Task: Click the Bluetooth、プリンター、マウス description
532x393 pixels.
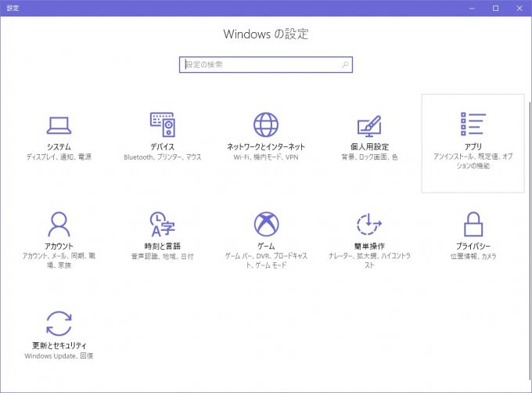Action: point(163,157)
